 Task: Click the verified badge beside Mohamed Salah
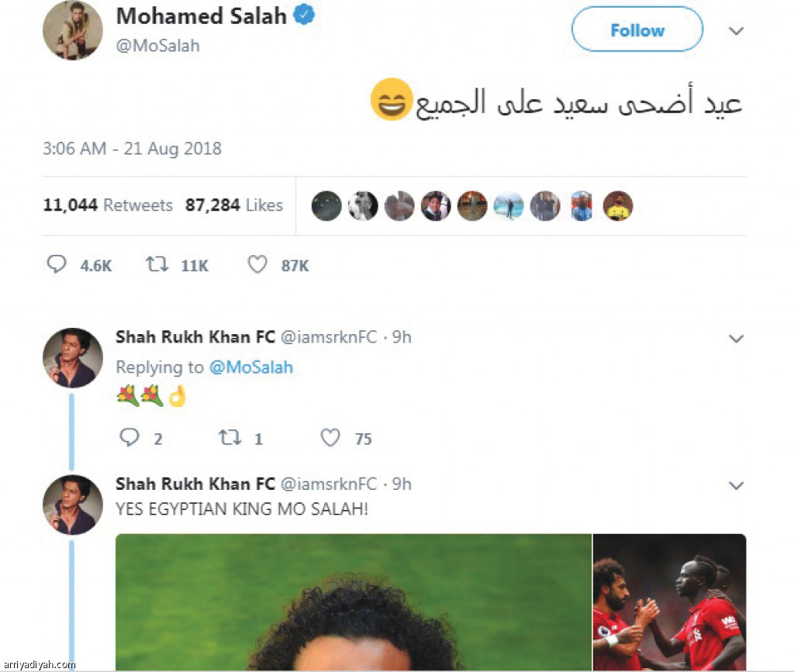(304, 16)
